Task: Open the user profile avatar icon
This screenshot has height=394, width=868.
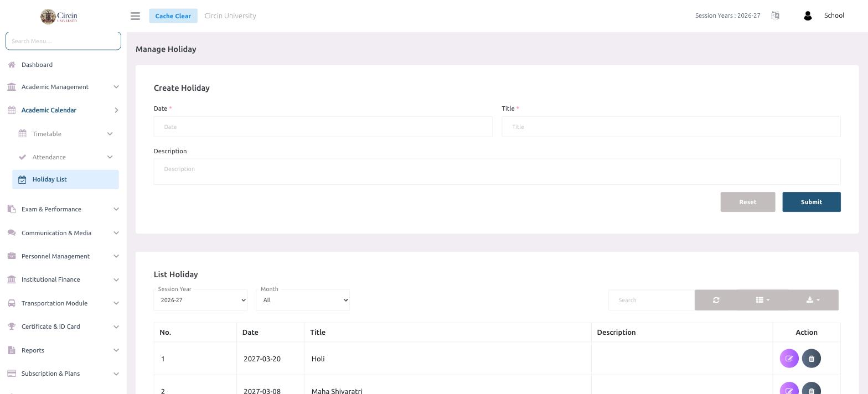Action: pyautogui.click(x=807, y=16)
